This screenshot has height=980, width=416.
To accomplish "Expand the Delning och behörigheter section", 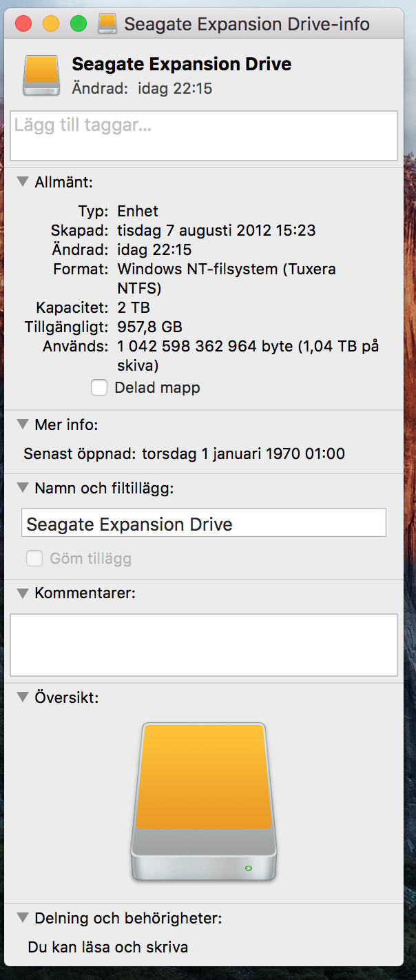I will click(x=23, y=918).
